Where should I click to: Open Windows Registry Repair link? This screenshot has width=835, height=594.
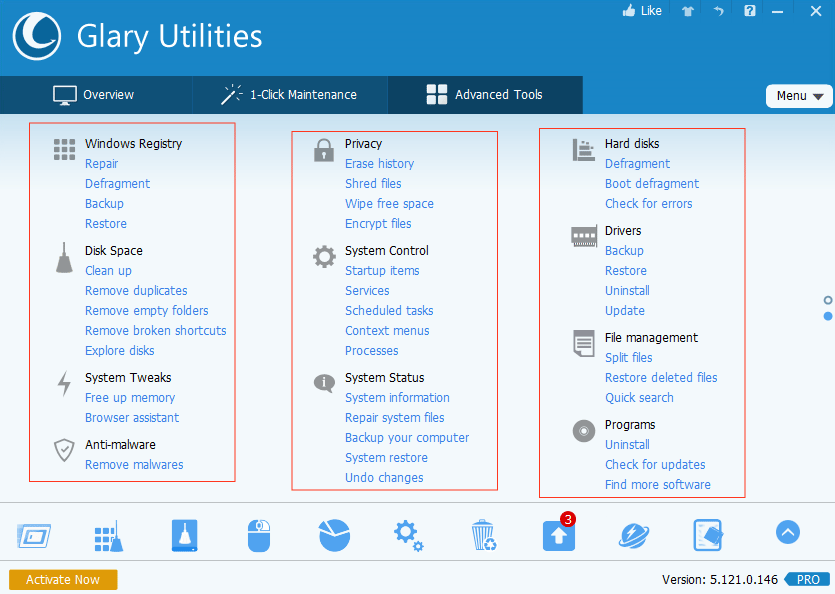pos(101,164)
